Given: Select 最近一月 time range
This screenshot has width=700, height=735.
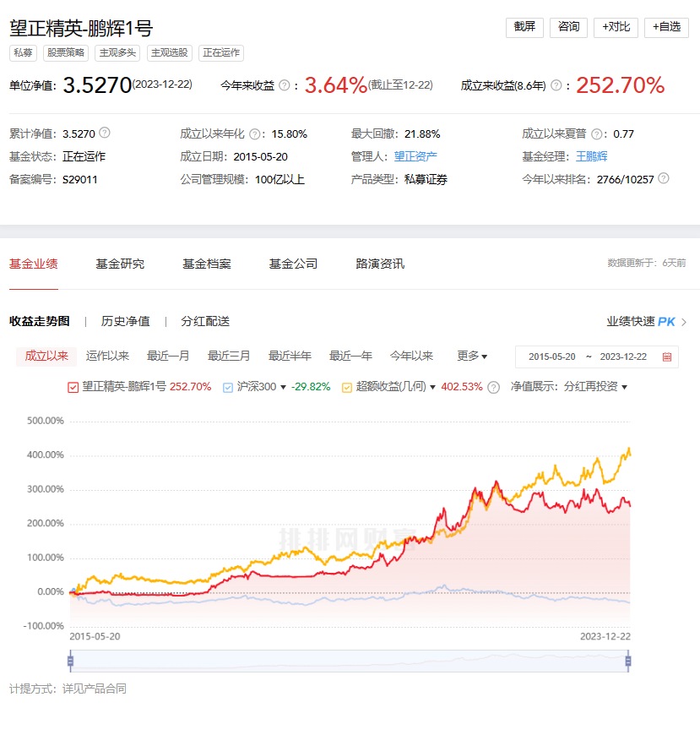Looking at the screenshot, I should tap(168, 357).
